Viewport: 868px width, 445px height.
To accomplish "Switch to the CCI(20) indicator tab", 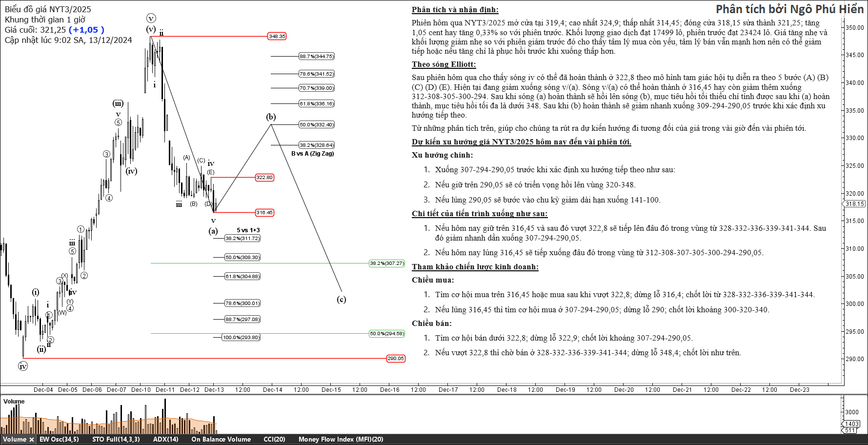I will pos(274,440).
